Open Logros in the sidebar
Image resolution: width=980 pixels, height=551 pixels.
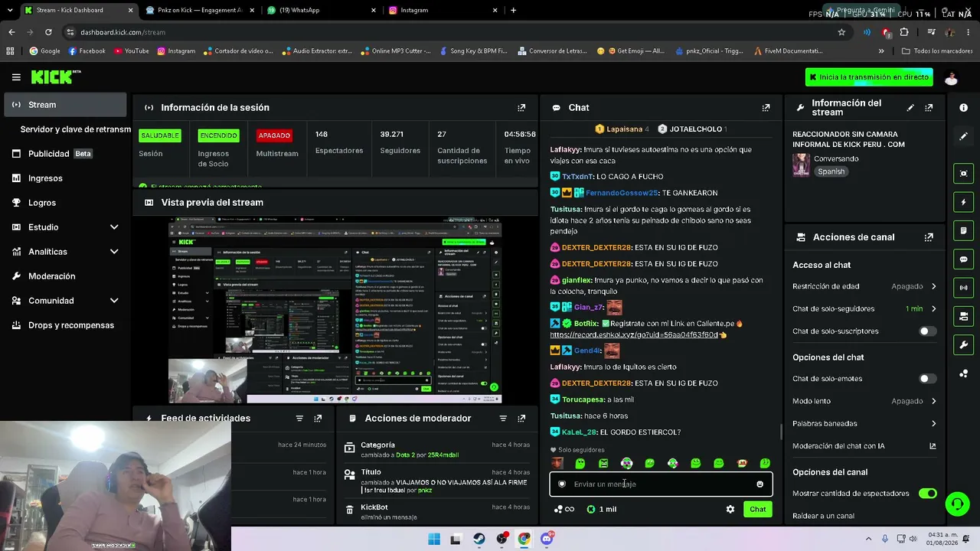click(65, 203)
